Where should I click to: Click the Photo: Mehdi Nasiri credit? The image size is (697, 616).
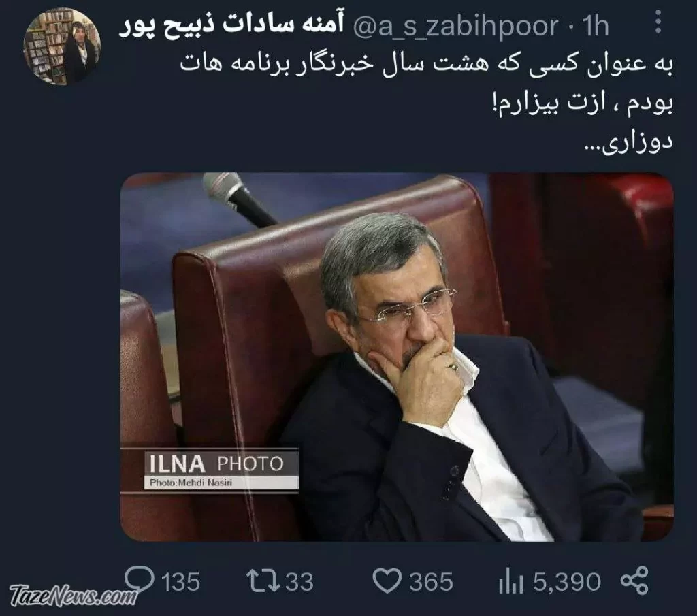point(191,483)
